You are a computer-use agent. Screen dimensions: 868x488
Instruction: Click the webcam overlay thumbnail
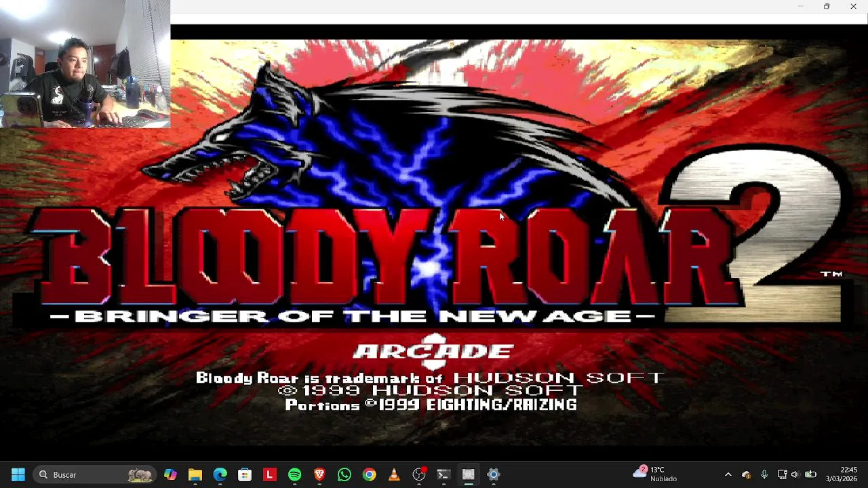coord(85,64)
